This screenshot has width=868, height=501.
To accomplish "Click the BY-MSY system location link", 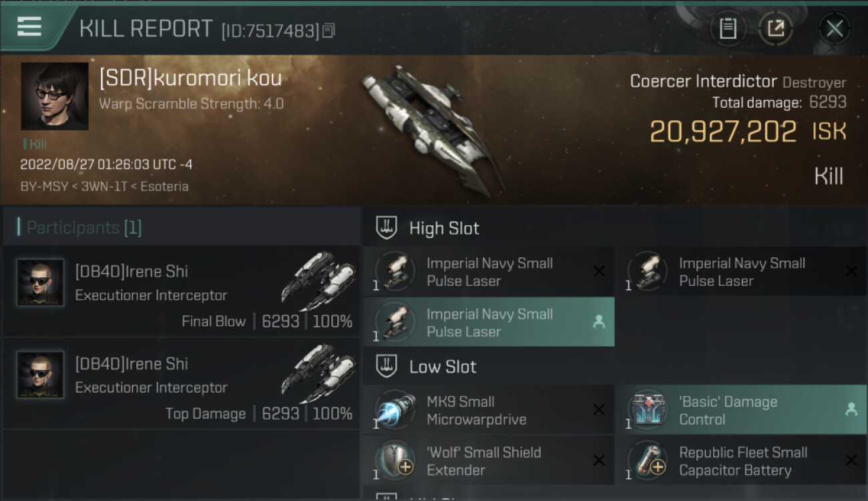I will click(x=44, y=186).
